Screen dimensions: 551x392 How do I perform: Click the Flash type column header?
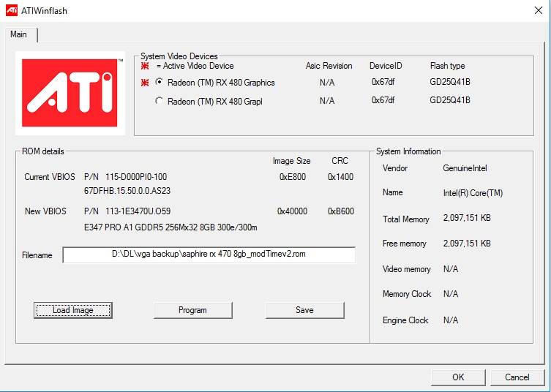[x=447, y=66]
